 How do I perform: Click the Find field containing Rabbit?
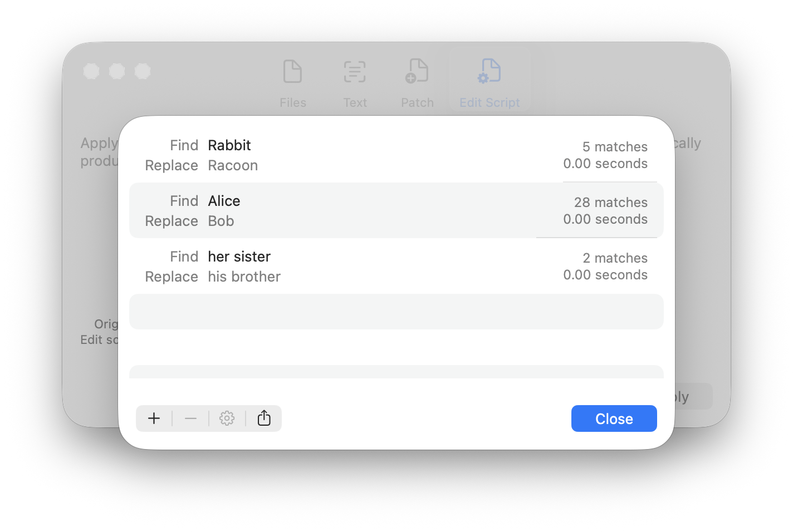pos(229,145)
